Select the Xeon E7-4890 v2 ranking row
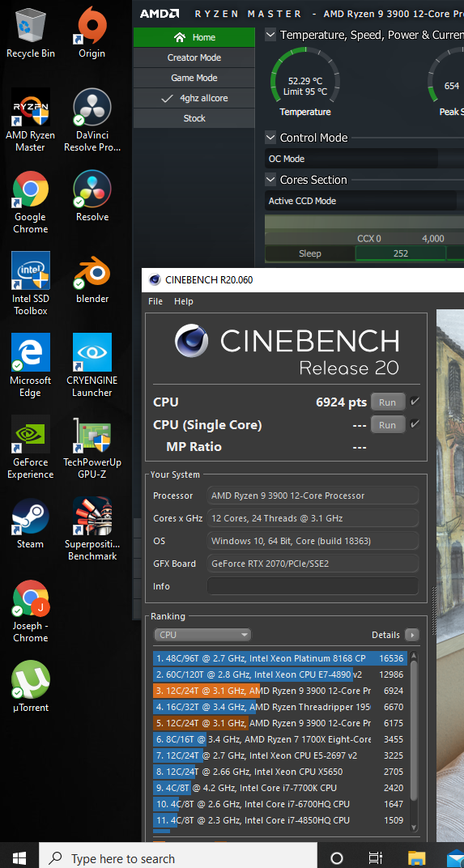The image size is (464, 868). tap(280, 674)
